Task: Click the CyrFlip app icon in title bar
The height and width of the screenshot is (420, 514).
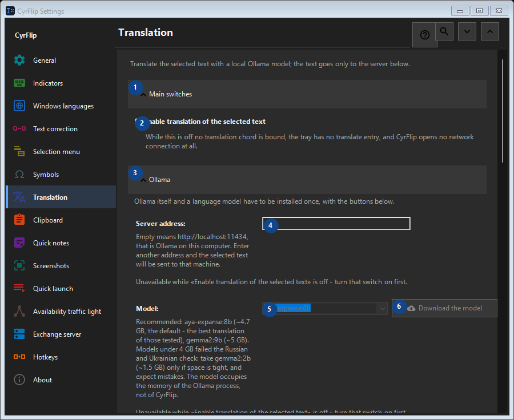Action: [x=10, y=11]
